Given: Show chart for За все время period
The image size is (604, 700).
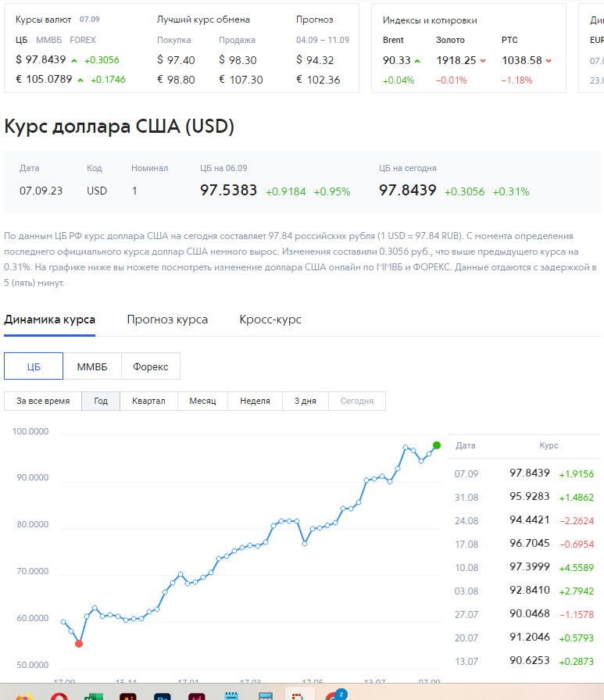Looking at the screenshot, I should pos(43,401).
